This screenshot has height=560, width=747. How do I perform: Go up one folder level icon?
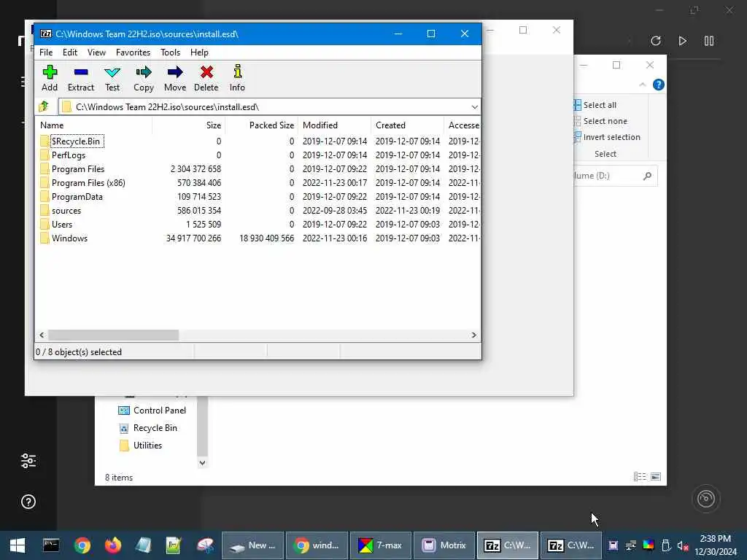pos(44,106)
